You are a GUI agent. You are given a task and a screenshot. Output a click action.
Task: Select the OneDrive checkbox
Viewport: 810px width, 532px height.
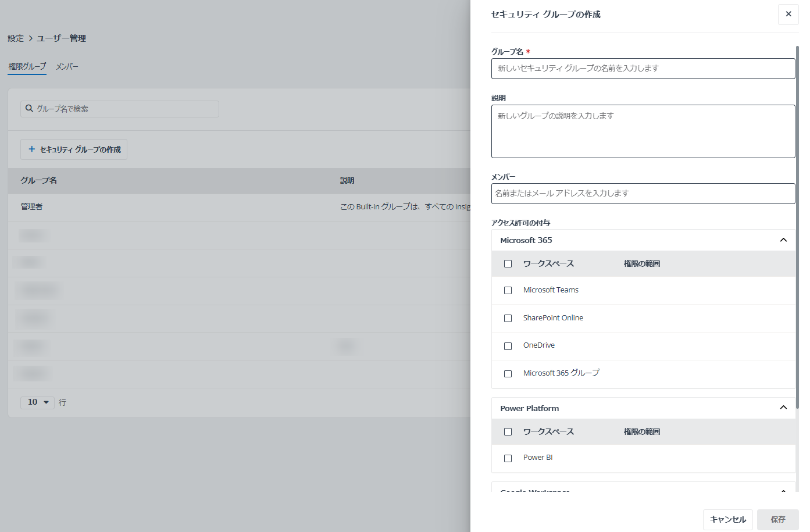[x=508, y=346]
